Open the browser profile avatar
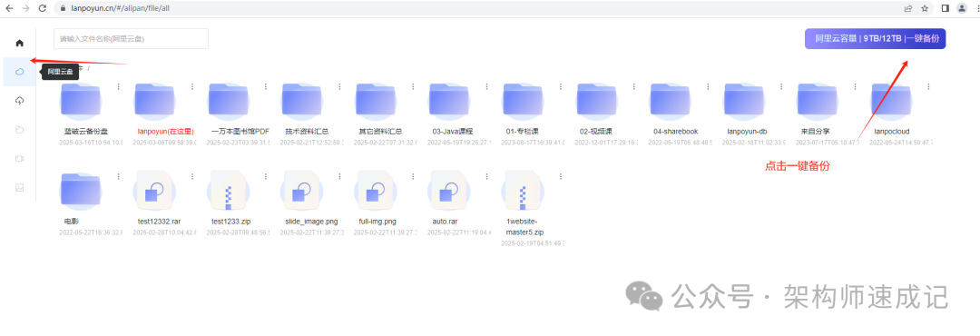Viewport: 980px width, 336px height. click(962, 8)
